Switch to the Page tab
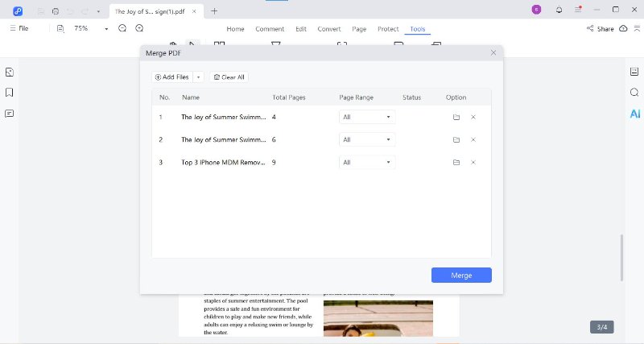 [x=359, y=29]
